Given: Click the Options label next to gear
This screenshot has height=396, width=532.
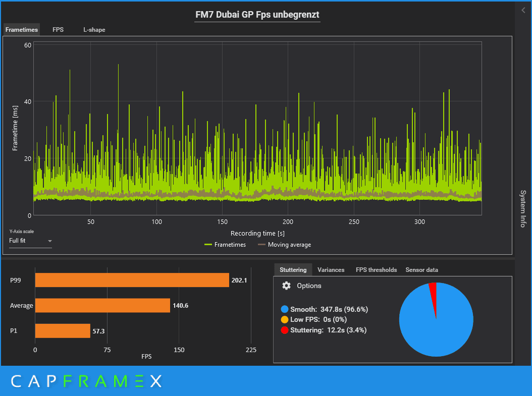Looking at the screenshot, I should (309, 286).
